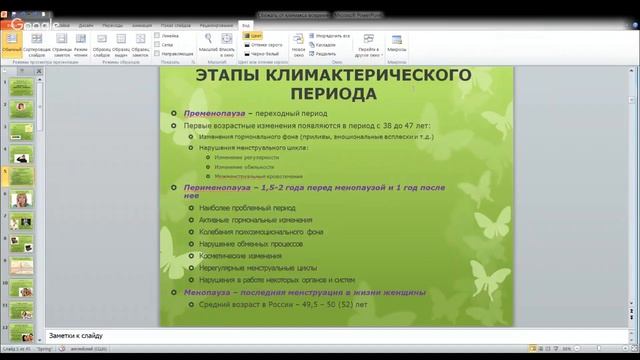The height and width of the screenshot is (360, 640).
Task: Switch to Notes Page (Страницы заметок) view
Action: click(x=62, y=45)
